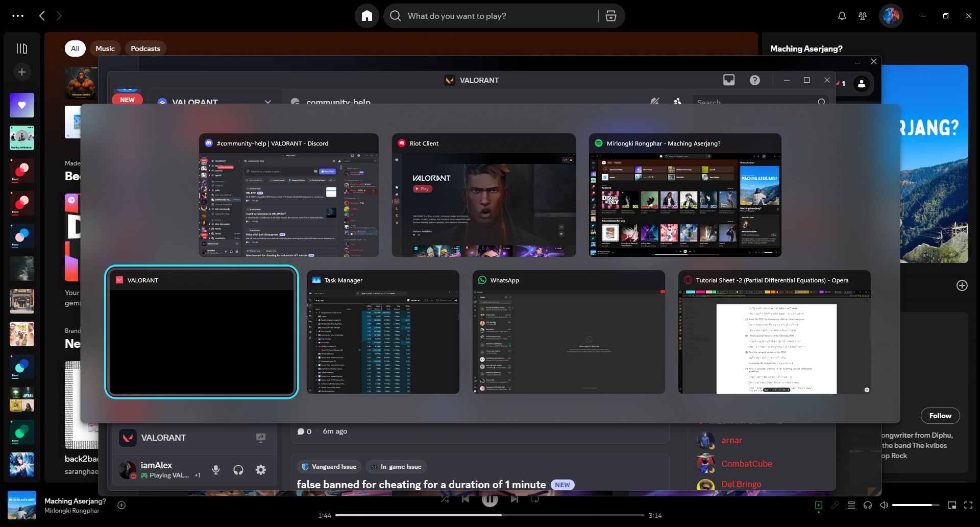This screenshot has width=980, height=527.
Task: Add to playlist via plus beside artist image
Action: 962,285
